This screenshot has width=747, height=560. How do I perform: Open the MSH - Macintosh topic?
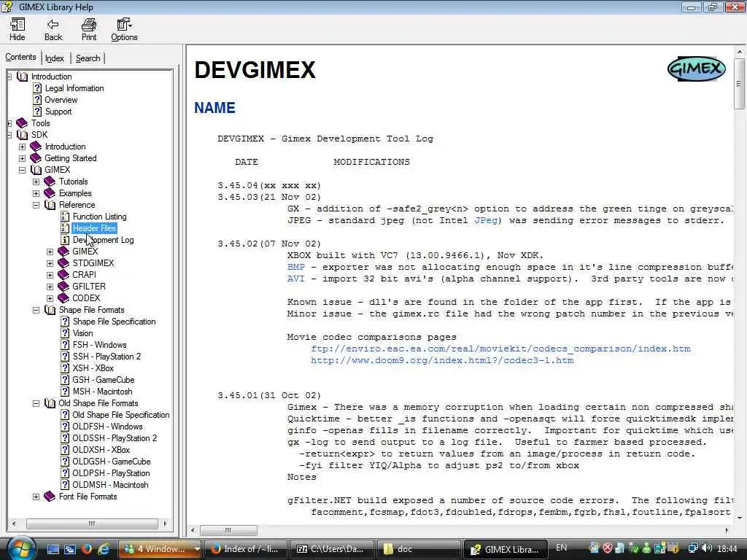tap(102, 392)
